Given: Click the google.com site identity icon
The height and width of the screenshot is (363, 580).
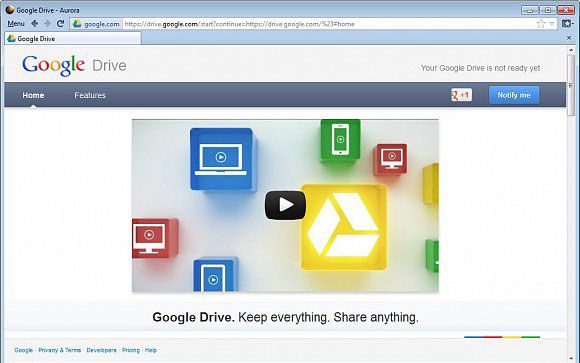Looking at the screenshot, I should pyautogui.click(x=77, y=24).
